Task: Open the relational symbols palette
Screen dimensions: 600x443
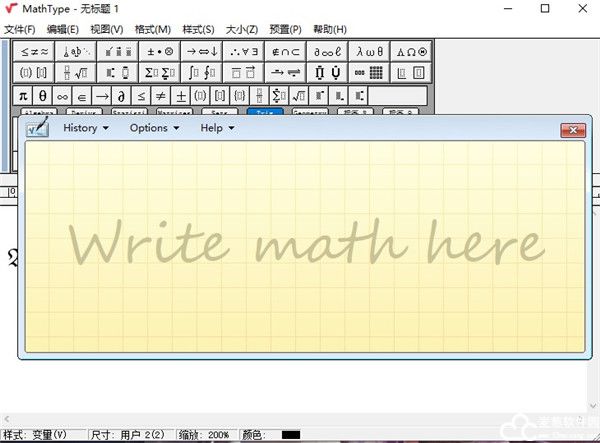Action: [34, 51]
